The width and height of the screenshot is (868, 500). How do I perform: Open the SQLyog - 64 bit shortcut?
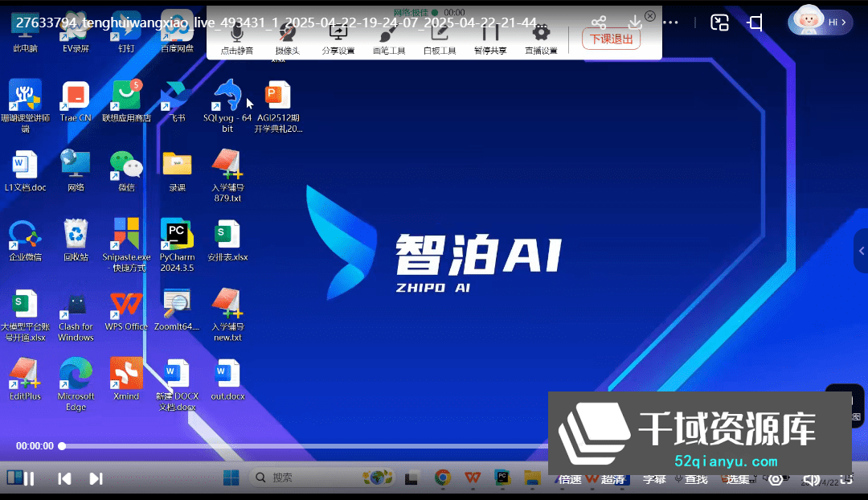pyautogui.click(x=227, y=106)
